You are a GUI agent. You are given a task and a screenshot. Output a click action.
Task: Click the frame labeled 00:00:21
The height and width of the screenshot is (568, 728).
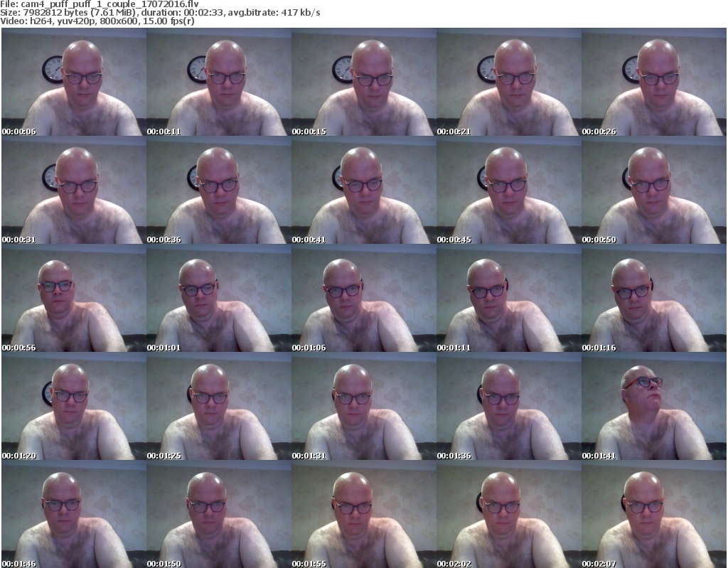(x=509, y=82)
